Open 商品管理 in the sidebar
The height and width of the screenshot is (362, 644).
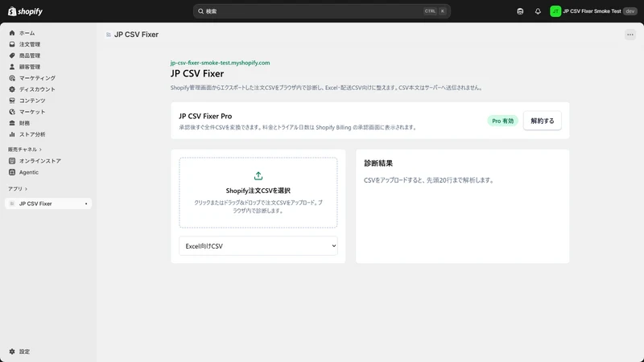(48, 56)
